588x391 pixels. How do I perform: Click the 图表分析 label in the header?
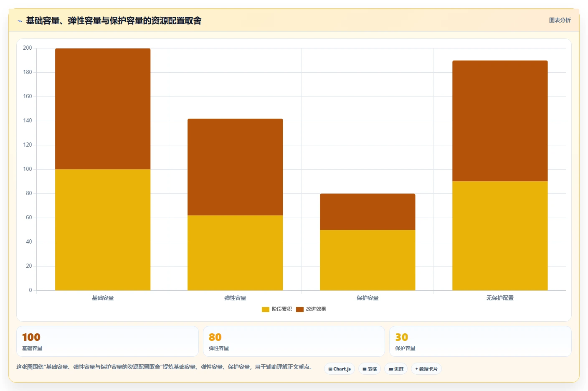coord(560,20)
